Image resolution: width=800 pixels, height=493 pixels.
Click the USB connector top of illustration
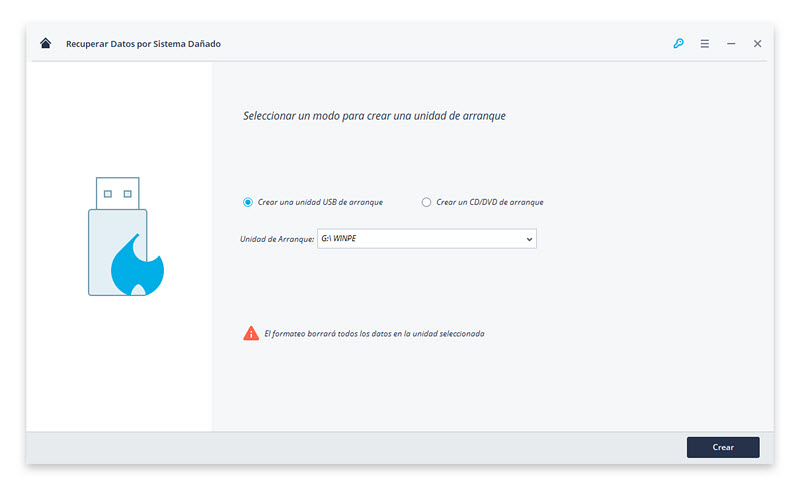click(117, 193)
